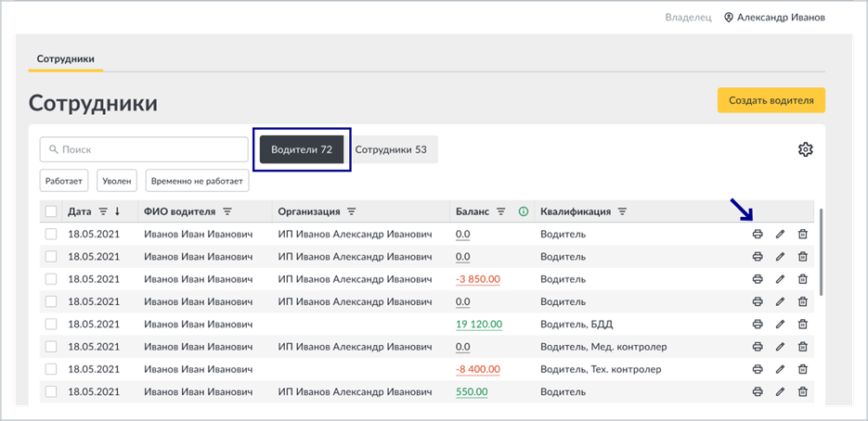Filter by Уволен status

click(x=117, y=180)
